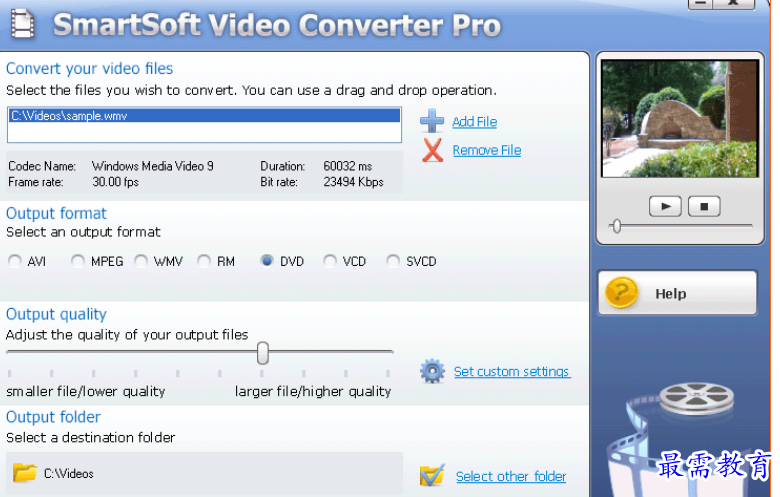Click Select other folder link

click(511, 477)
